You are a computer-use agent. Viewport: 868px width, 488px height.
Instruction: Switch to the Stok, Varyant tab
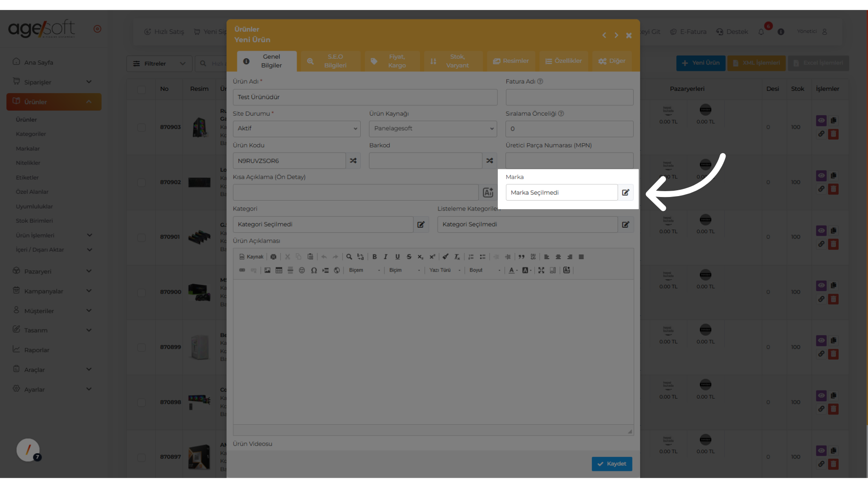453,61
